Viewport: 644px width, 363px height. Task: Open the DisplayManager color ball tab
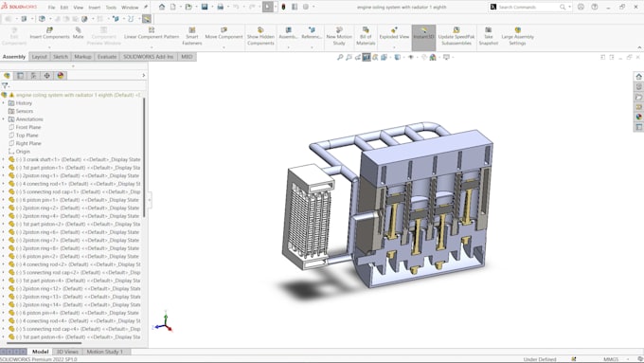(61, 76)
